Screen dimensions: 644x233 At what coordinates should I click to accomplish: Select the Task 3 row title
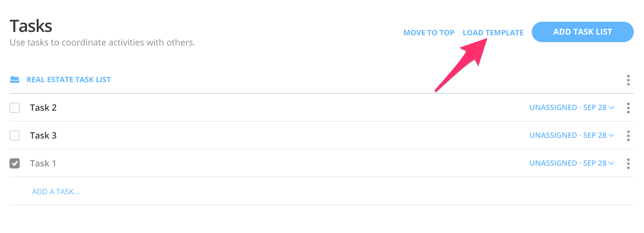[x=44, y=135]
